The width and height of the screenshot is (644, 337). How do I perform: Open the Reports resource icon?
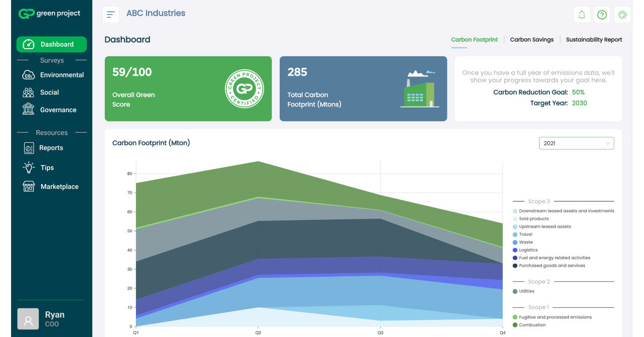[28, 147]
